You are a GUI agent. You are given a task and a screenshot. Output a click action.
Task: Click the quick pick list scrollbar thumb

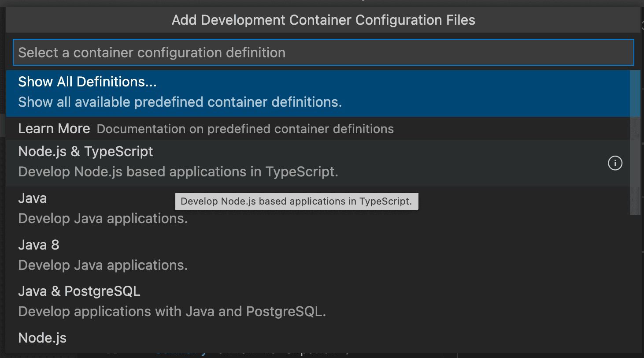point(635,141)
